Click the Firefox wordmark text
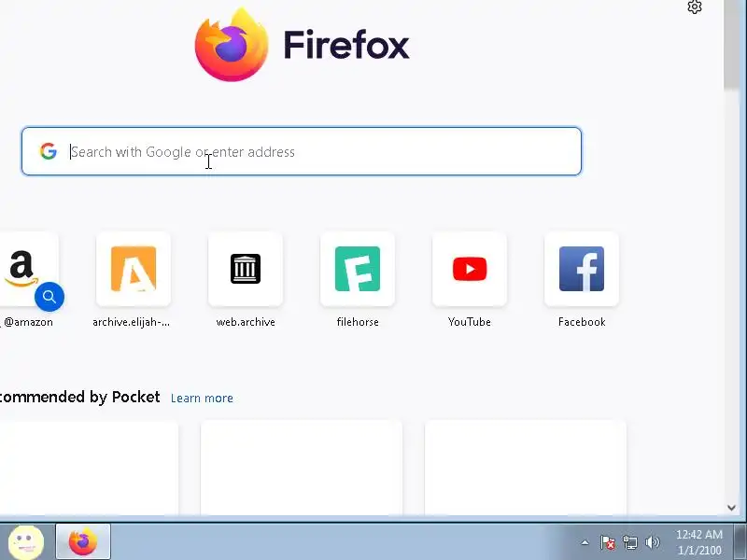Viewport: 747px width, 560px height. pos(346,45)
